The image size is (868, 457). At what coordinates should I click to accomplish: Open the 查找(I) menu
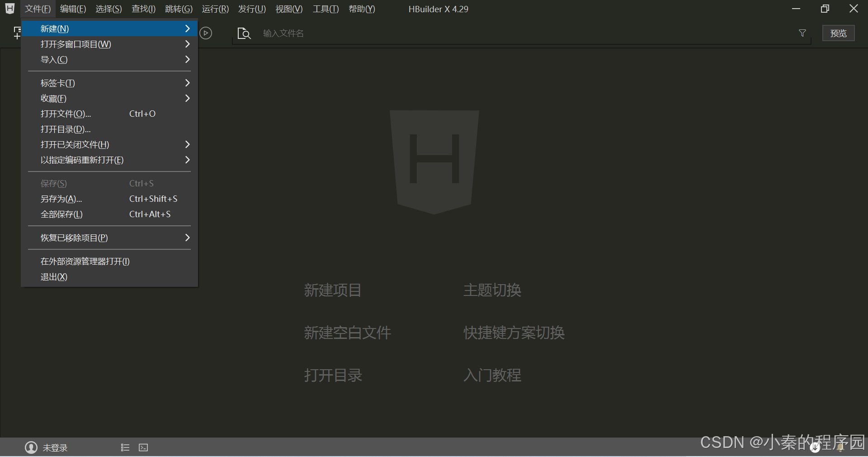tap(143, 9)
